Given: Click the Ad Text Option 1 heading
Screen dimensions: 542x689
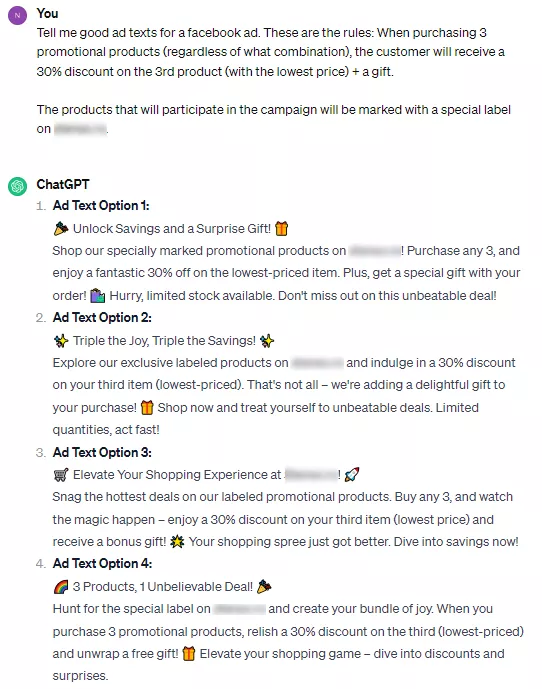Looking at the screenshot, I should (101, 205).
